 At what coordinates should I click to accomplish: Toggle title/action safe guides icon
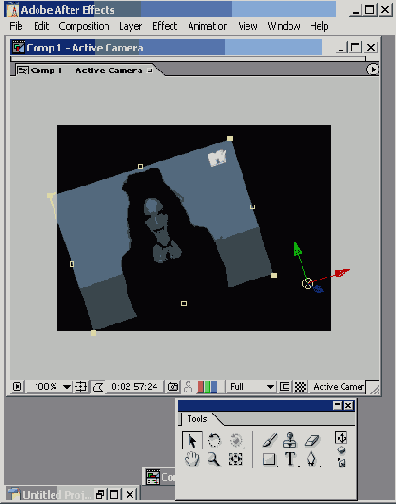pyautogui.click(x=81, y=387)
